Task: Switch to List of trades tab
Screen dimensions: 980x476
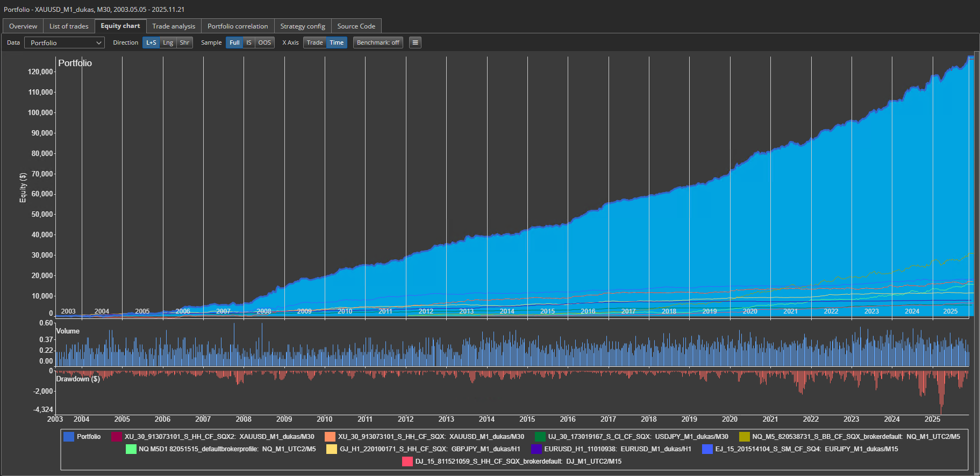Action: pos(69,26)
